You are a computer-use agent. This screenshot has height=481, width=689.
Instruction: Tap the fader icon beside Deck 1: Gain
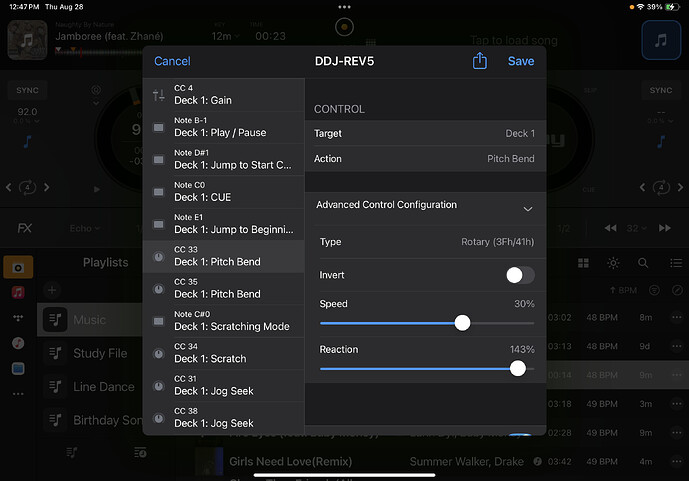[159, 95]
